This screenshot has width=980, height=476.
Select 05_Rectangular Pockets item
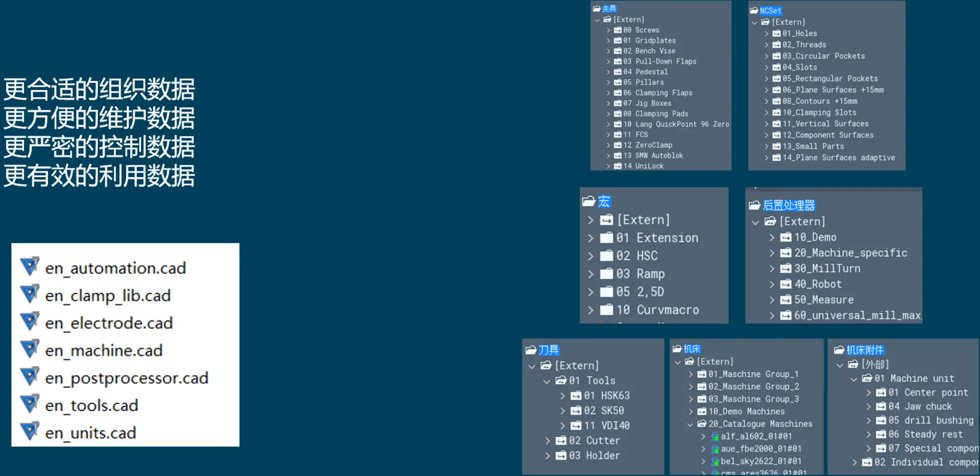(x=830, y=78)
